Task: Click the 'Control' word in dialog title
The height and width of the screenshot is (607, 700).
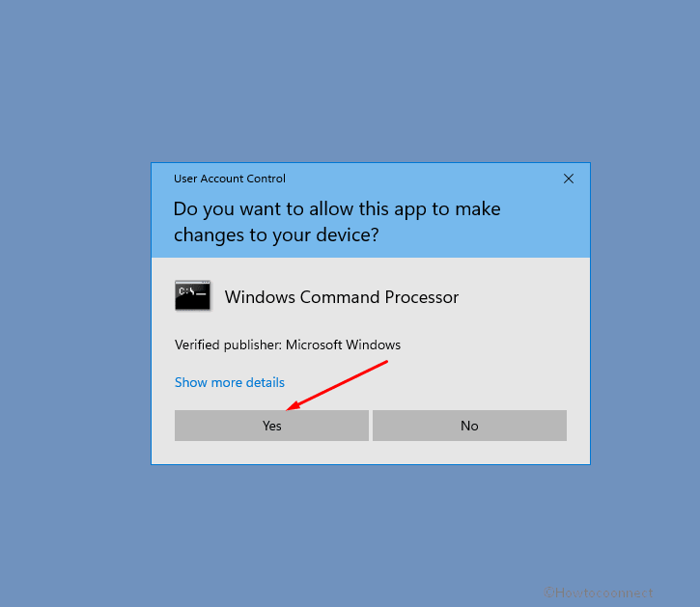Action: [x=266, y=179]
